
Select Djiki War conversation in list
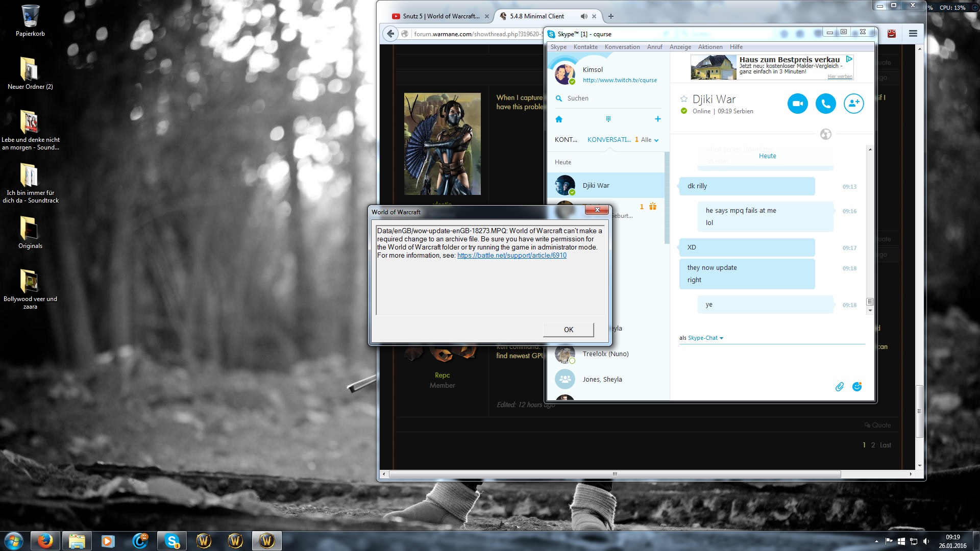(605, 185)
